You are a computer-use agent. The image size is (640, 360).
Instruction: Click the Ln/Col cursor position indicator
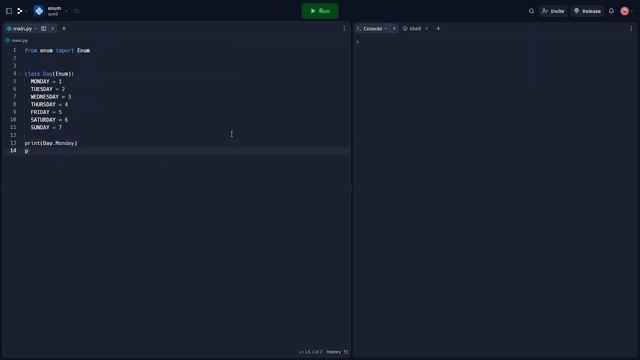point(310,352)
